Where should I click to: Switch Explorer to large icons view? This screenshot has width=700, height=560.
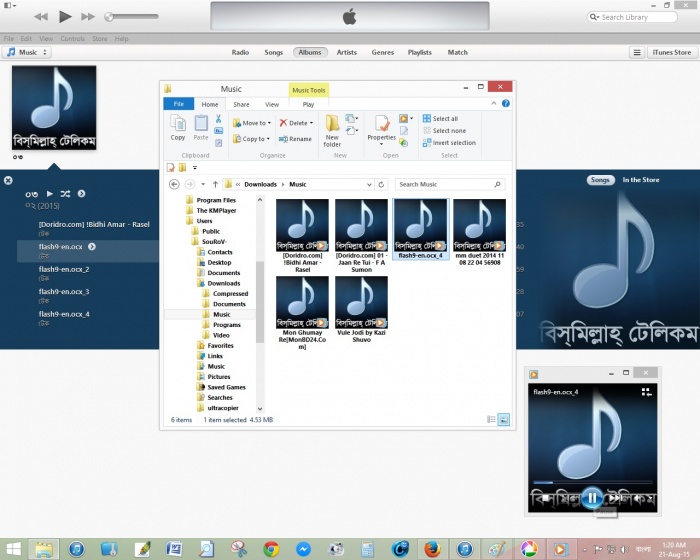(x=504, y=420)
